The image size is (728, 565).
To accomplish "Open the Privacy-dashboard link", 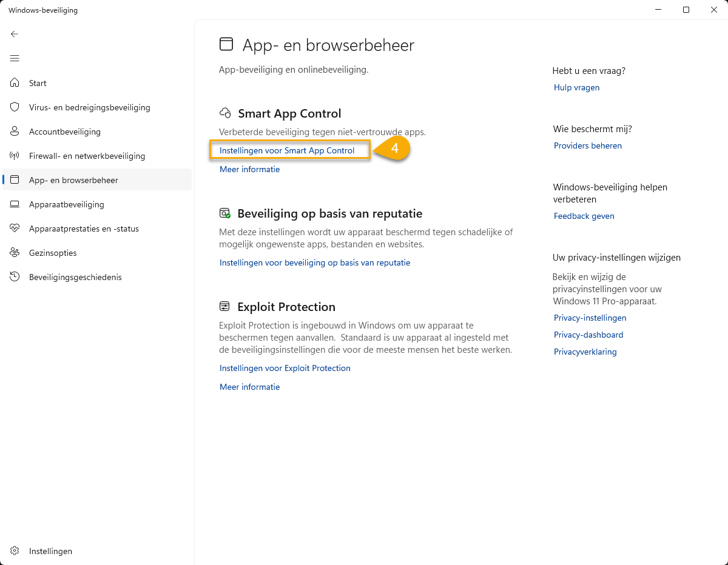I will click(x=588, y=335).
